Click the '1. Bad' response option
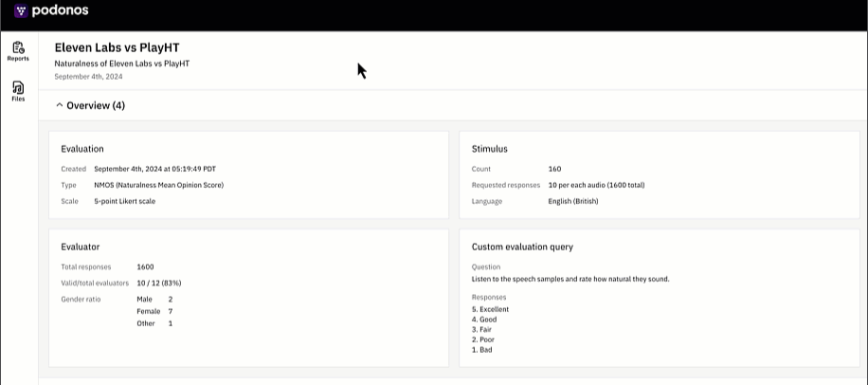This screenshot has width=868, height=385. pyautogui.click(x=481, y=350)
